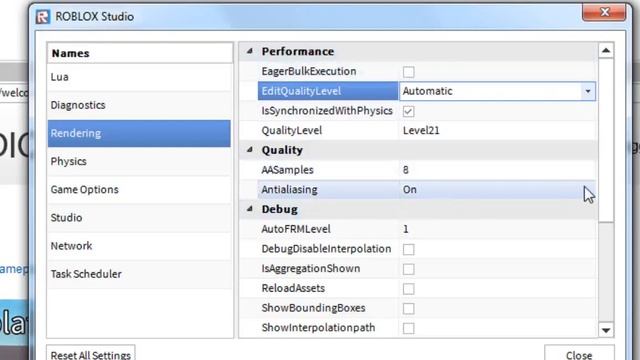Screen dimensions: 640x360
Task: Select the AASamples property label
Action: coord(287,170)
